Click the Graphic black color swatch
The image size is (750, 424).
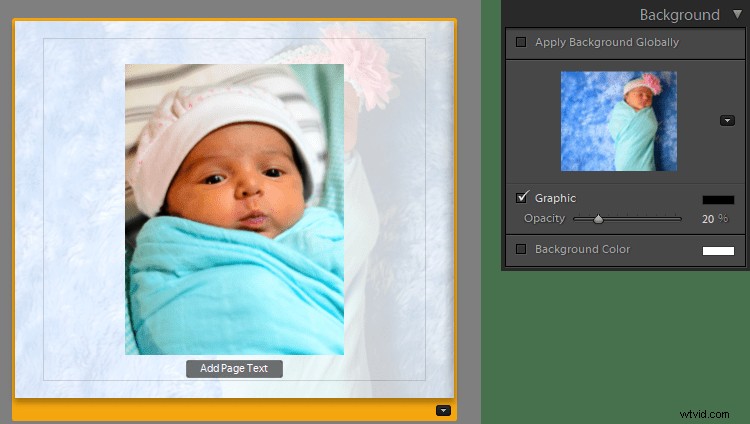point(718,200)
